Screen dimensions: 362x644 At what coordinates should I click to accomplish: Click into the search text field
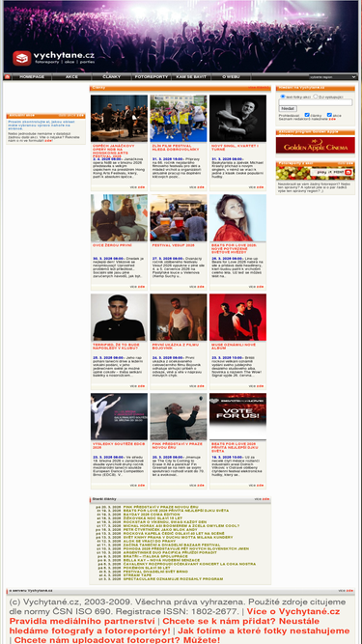[316, 102]
